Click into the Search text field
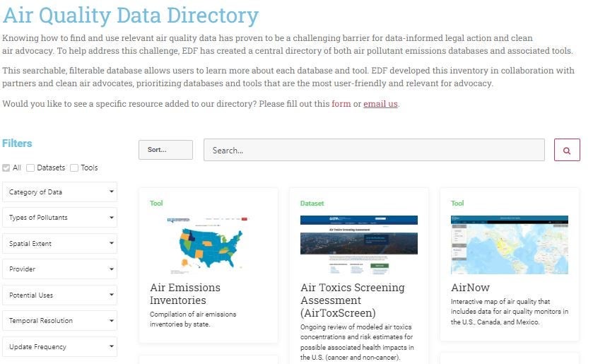593x364 pixels. click(374, 150)
